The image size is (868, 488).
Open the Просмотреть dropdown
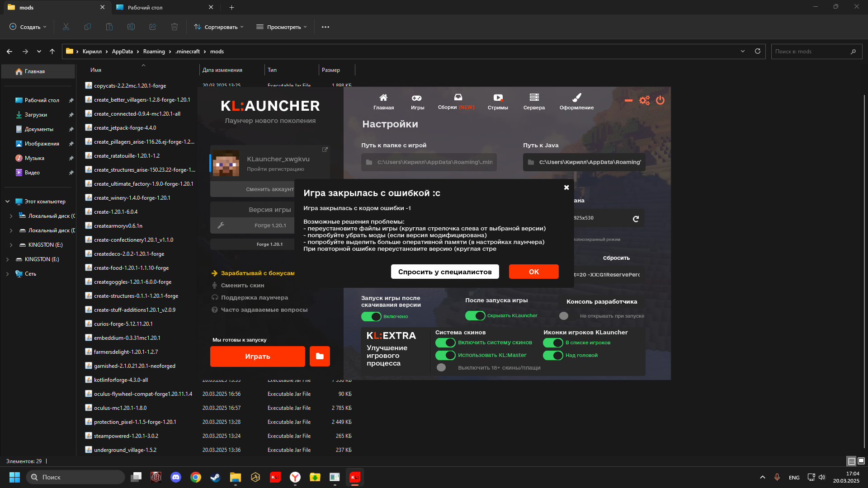(x=282, y=27)
